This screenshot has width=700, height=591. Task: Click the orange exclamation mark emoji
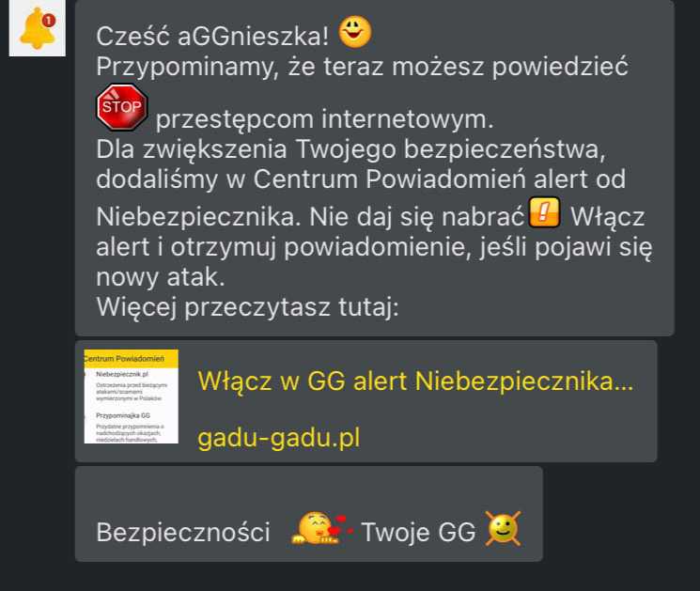click(x=544, y=212)
